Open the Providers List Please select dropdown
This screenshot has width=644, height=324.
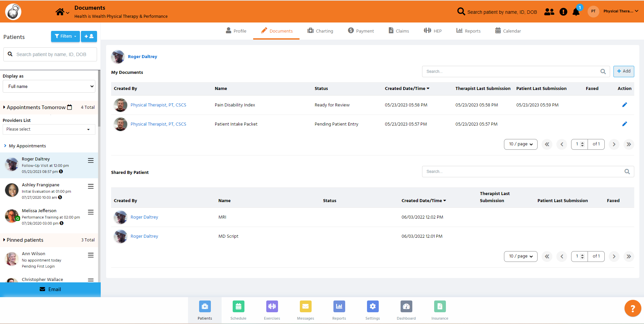click(49, 129)
